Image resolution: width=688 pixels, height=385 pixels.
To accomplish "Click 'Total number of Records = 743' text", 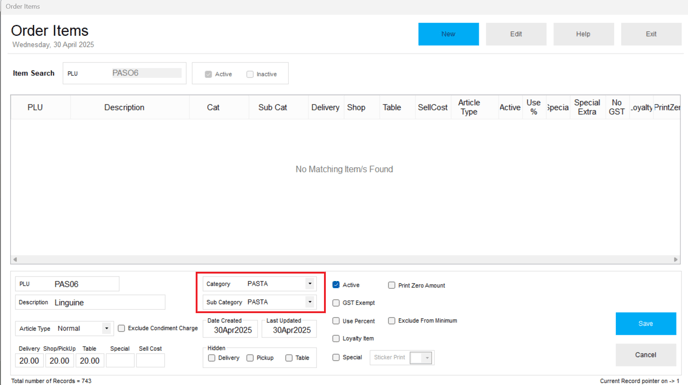I will point(51,381).
